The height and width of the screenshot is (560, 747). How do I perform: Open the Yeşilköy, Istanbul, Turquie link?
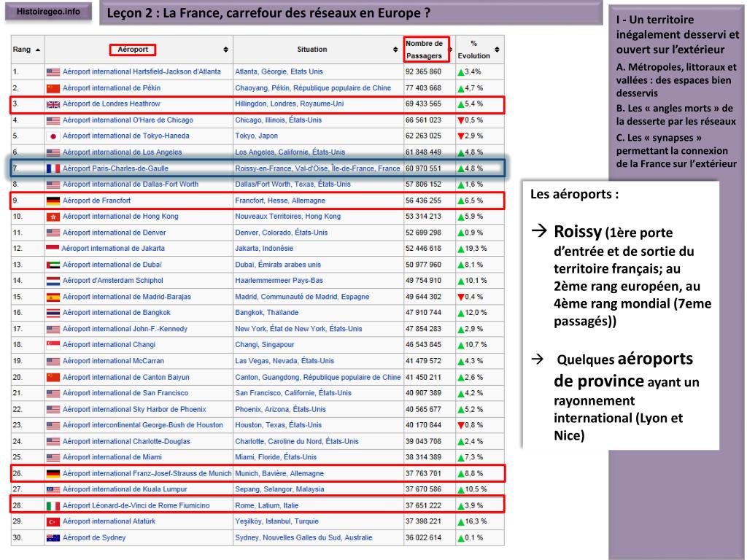pyautogui.click(x=276, y=521)
